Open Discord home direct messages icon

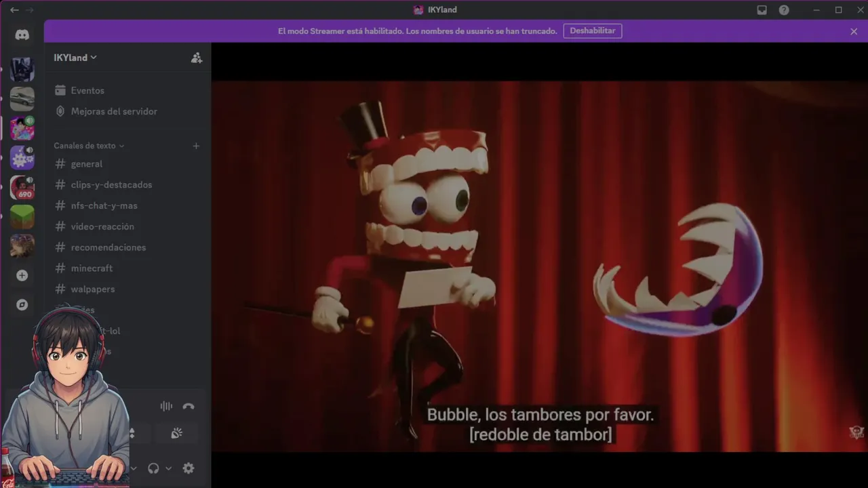(x=22, y=35)
